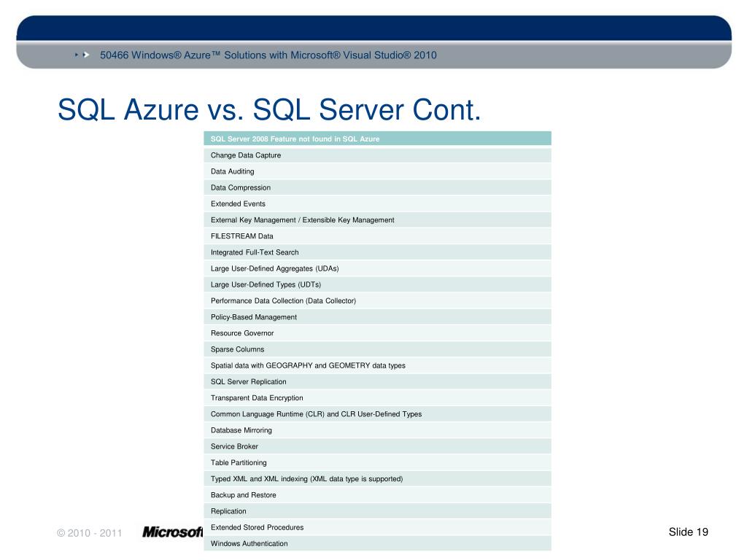Click the 'Integrated Full-Text Search' row
747x560 pixels.
(377, 252)
